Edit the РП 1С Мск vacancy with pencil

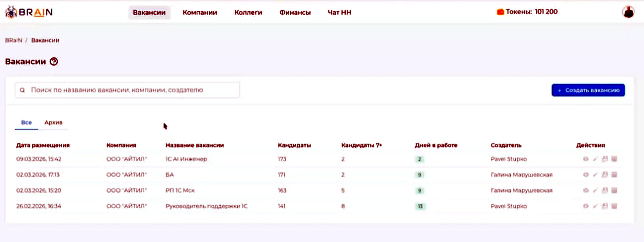point(595,190)
